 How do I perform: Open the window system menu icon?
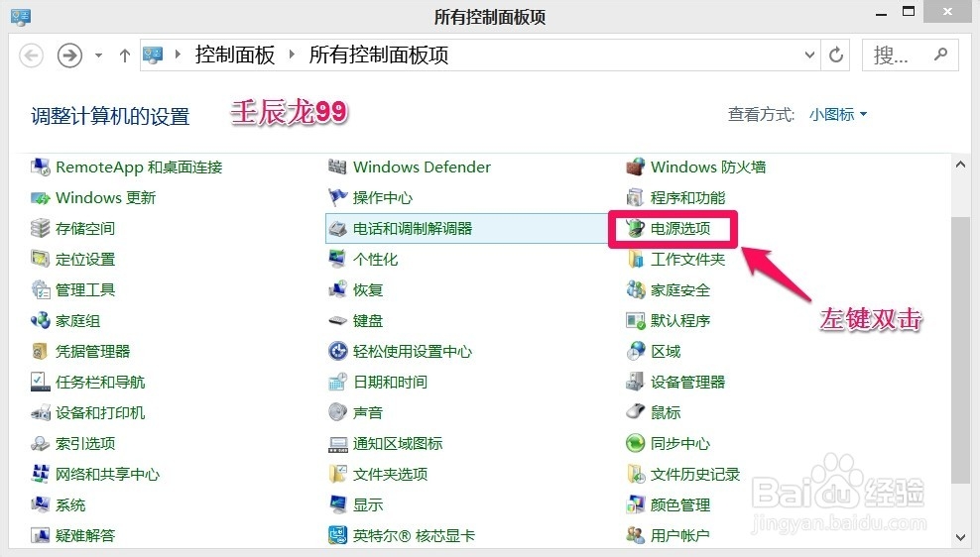pyautogui.click(x=20, y=16)
